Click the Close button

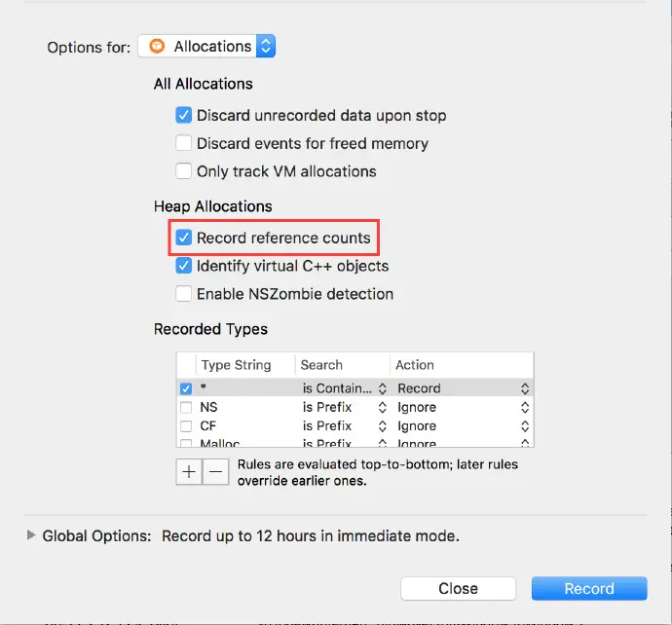(x=458, y=588)
